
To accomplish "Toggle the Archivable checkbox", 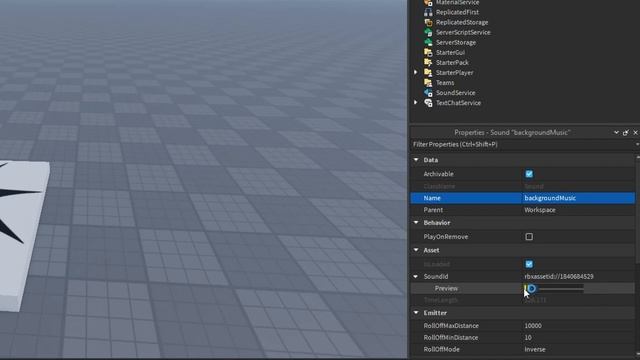I will (529, 174).
